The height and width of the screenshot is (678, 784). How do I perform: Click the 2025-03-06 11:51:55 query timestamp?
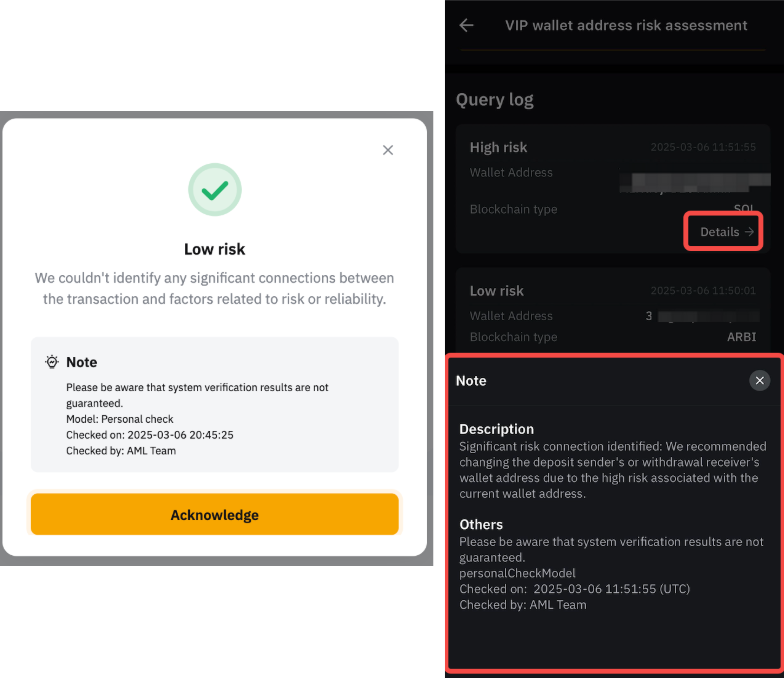tap(703, 148)
